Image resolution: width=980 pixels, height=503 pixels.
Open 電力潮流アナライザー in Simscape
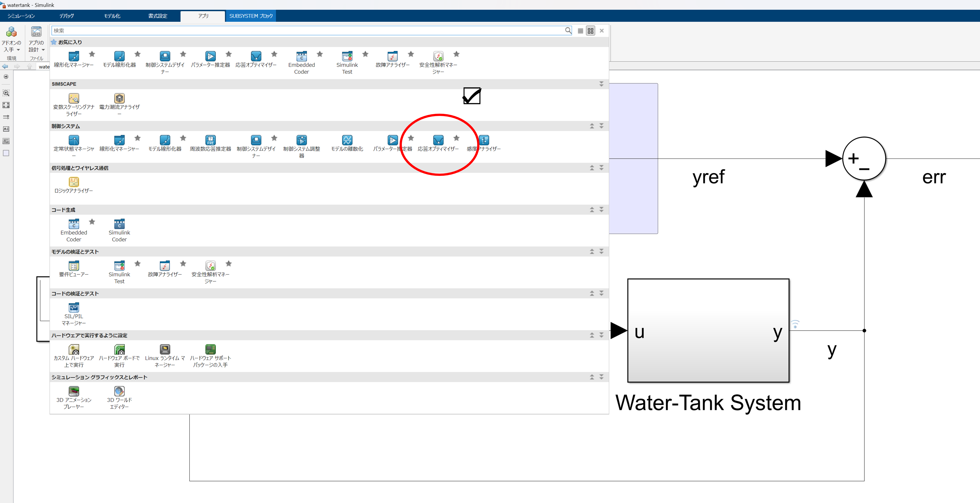point(119,99)
